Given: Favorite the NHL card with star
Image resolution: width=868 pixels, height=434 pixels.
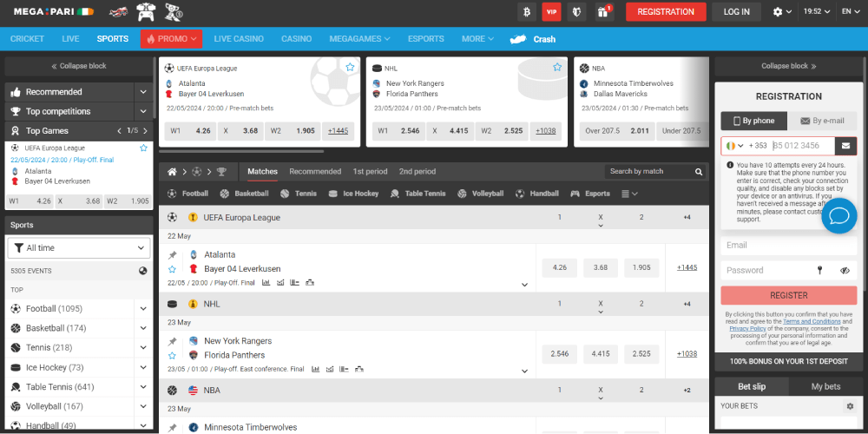Looking at the screenshot, I should coord(557,67).
